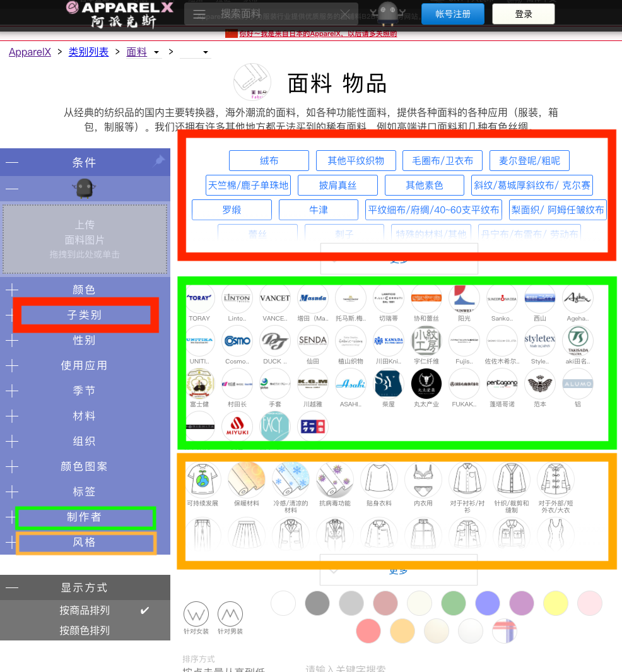Open the hamburger menu in the search bar
The height and width of the screenshot is (672, 622).
[x=199, y=14]
